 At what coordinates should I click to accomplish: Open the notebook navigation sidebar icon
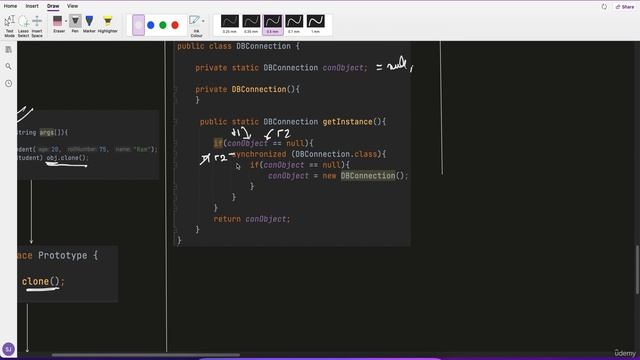click(9, 50)
